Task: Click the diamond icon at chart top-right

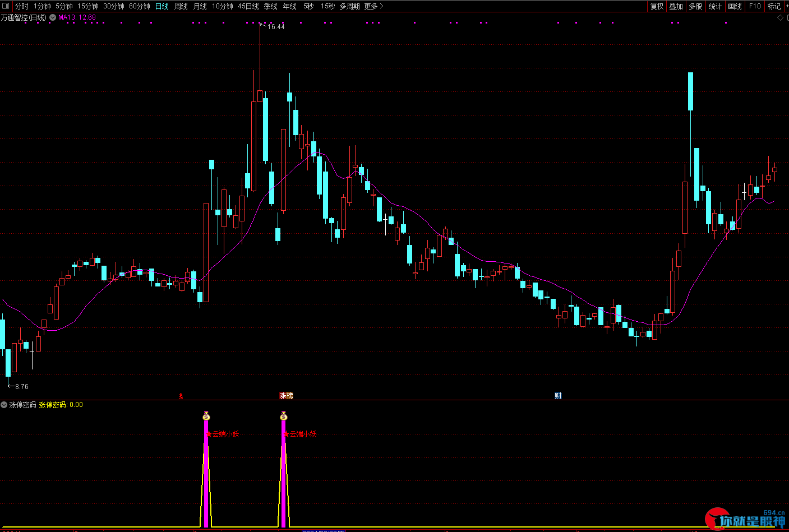Action: click(x=780, y=18)
